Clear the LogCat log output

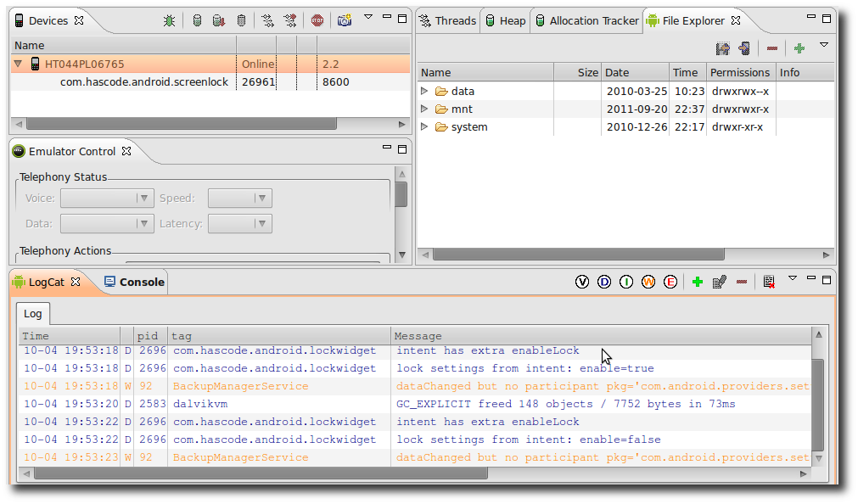pos(769,282)
